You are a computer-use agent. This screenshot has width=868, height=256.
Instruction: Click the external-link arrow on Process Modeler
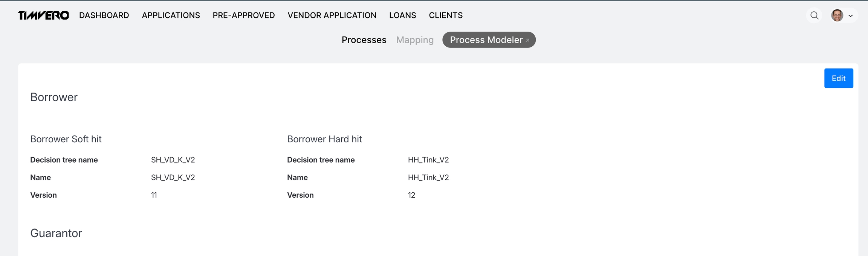pos(527,40)
